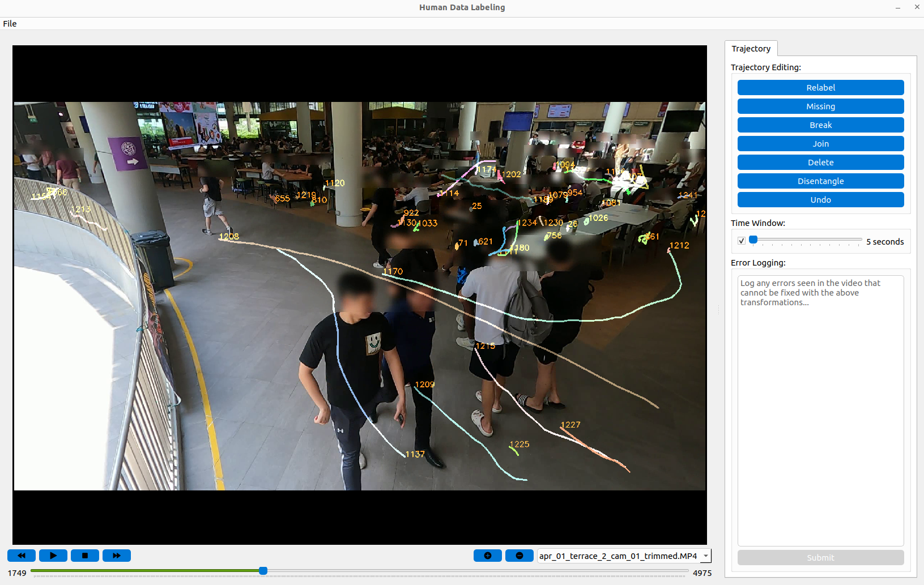The width and height of the screenshot is (924, 585).
Task: Select trajectory label 922
Action: pyautogui.click(x=411, y=213)
